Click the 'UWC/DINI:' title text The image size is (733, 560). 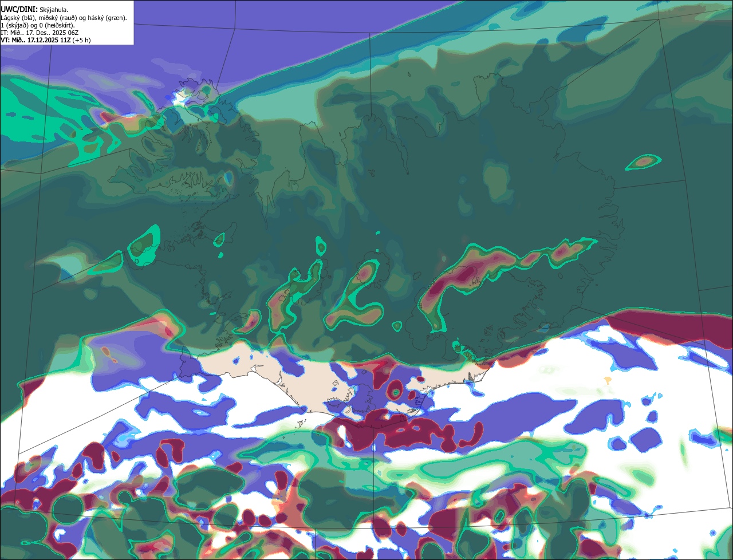point(19,10)
